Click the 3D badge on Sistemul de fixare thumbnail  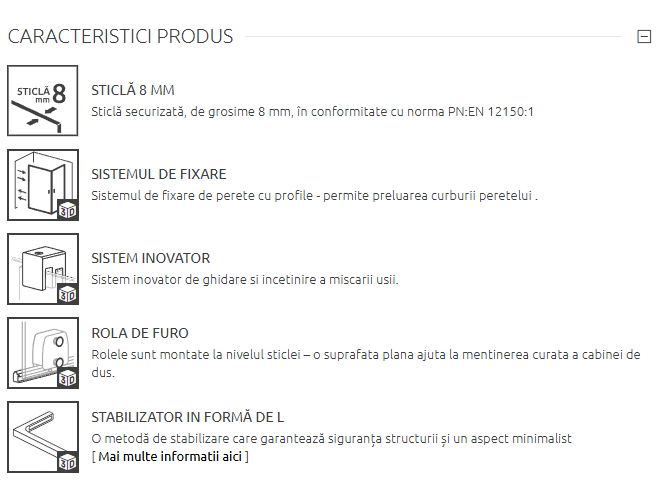pyautogui.click(x=67, y=210)
